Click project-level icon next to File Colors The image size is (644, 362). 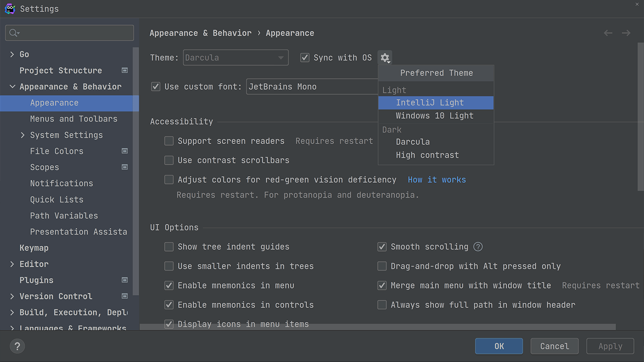tap(125, 151)
